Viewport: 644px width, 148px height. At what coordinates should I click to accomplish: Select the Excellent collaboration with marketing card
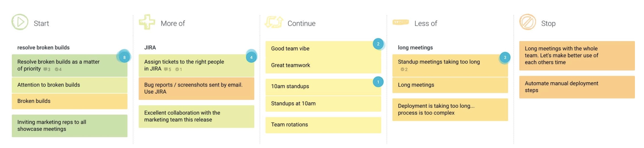click(x=196, y=116)
